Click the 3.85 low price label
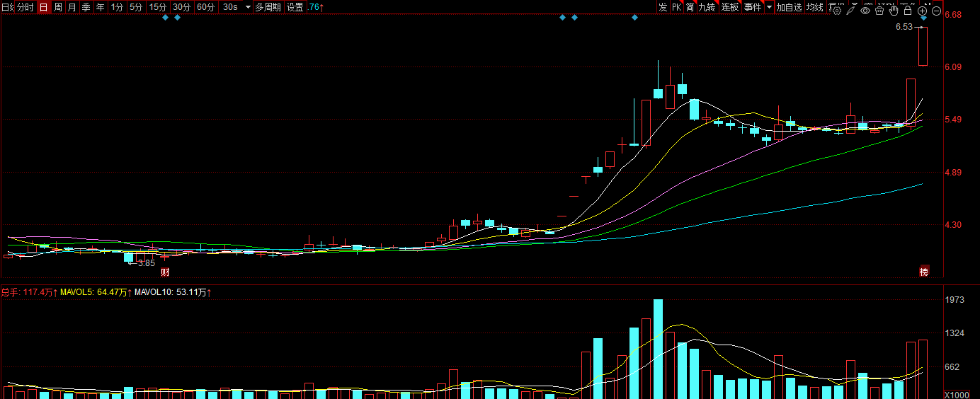This screenshot has height=399, width=980. pos(146,262)
